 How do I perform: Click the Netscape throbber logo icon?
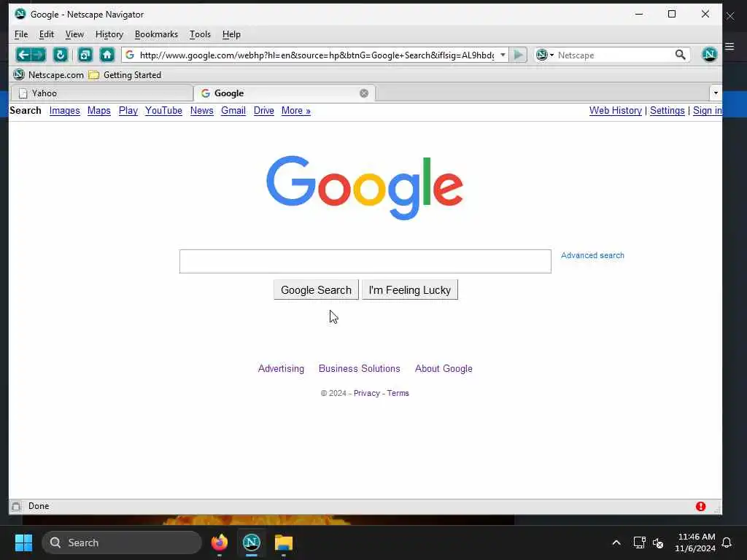click(709, 55)
